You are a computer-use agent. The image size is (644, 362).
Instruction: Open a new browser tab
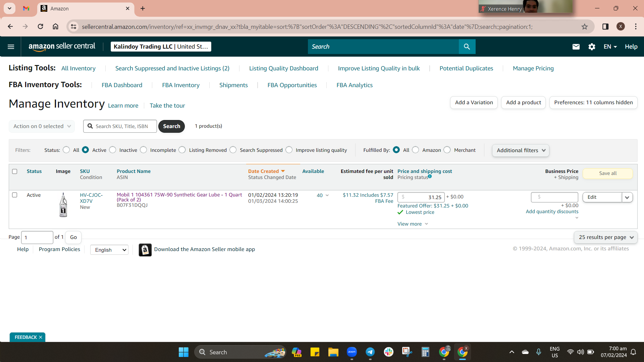[143, 8]
